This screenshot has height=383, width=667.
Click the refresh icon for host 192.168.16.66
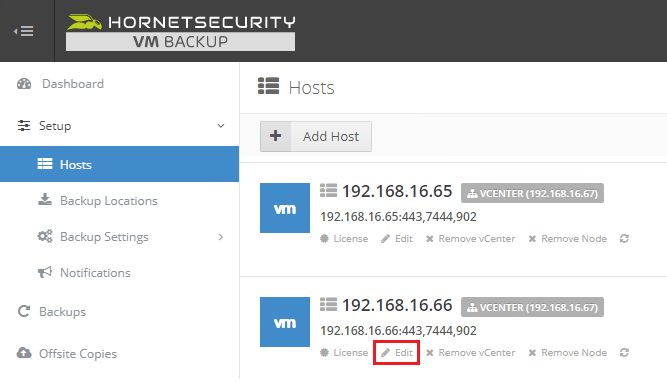click(624, 353)
